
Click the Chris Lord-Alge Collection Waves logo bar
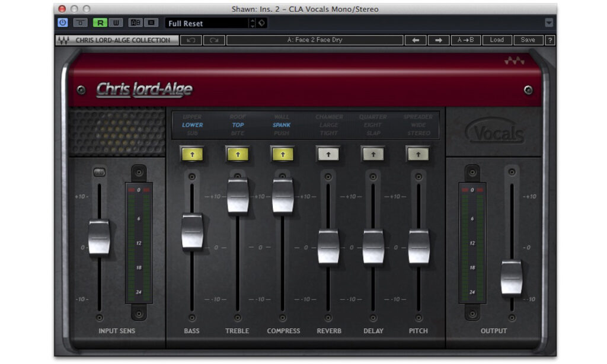tap(117, 40)
